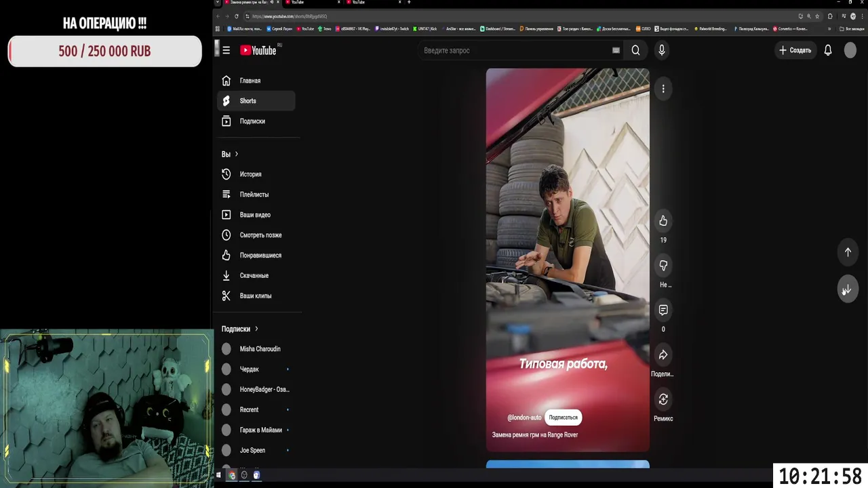Open the tab search dropdown arrow
This screenshot has height=488, width=868.
click(x=218, y=2)
